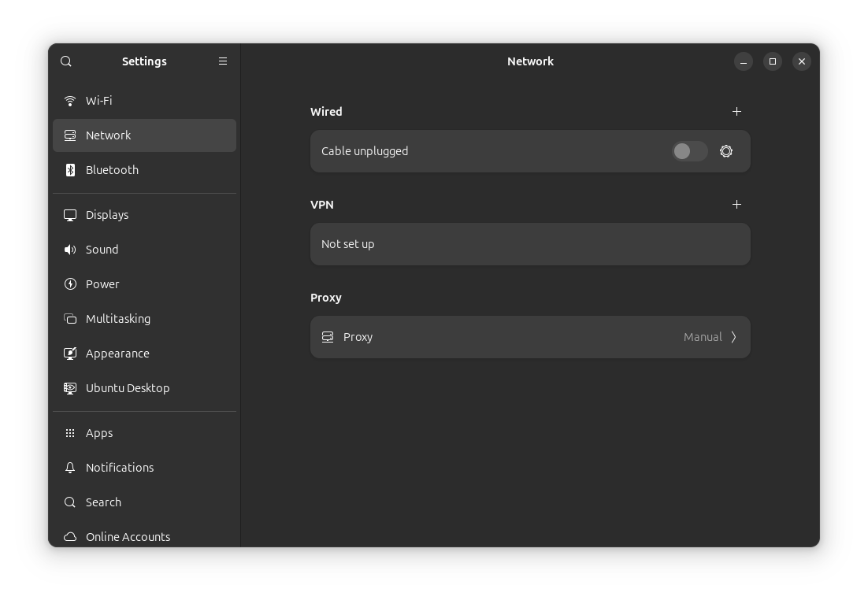Open Multitasking settings panel
Image resolution: width=868 pixels, height=600 pixels.
click(x=118, y=319)
